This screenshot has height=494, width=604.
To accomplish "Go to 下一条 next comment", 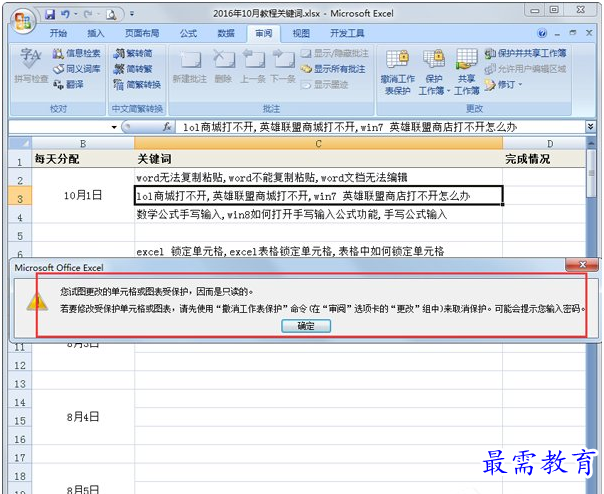I will tap(283, 66).
